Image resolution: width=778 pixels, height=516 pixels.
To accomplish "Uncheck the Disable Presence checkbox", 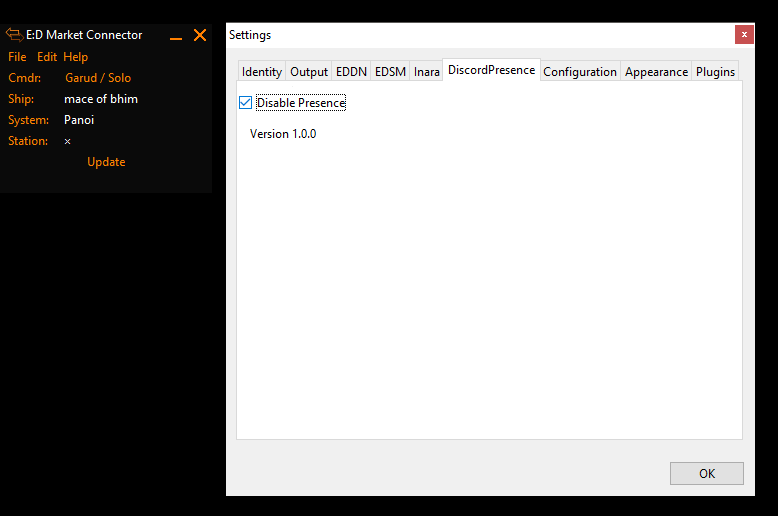I will click(246, 103).
